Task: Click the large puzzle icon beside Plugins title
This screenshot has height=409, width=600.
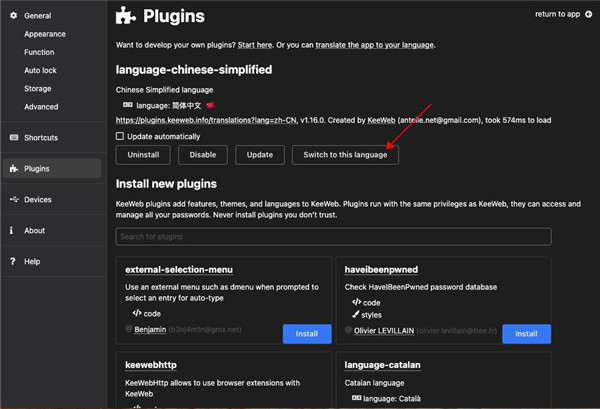Action: coord(126,16)
